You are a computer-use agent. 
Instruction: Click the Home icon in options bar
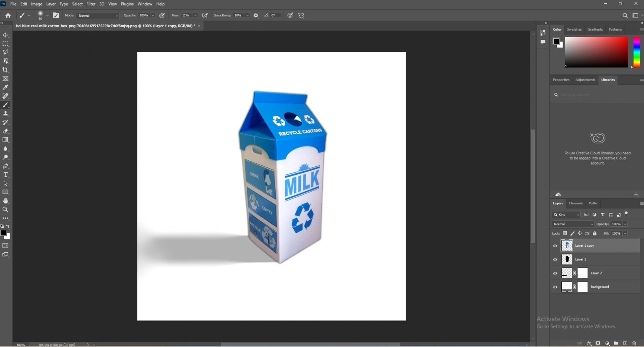click(x=8, y=16)
